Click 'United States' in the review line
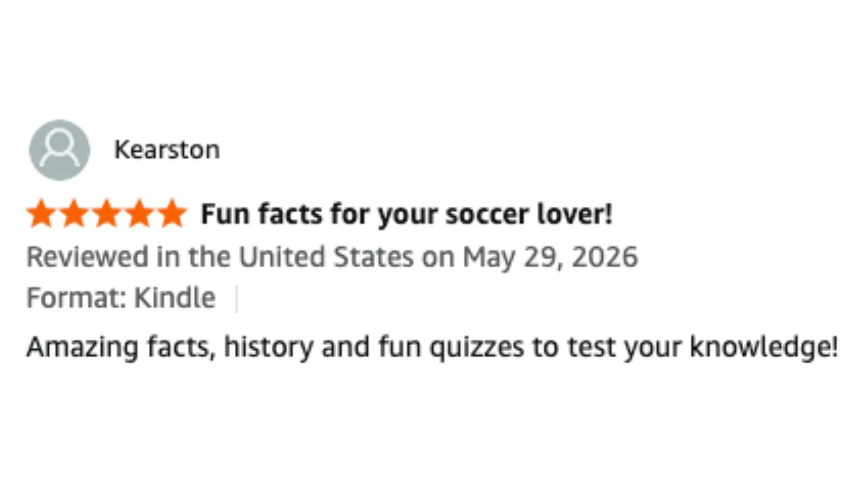 [x=326, y=257]
